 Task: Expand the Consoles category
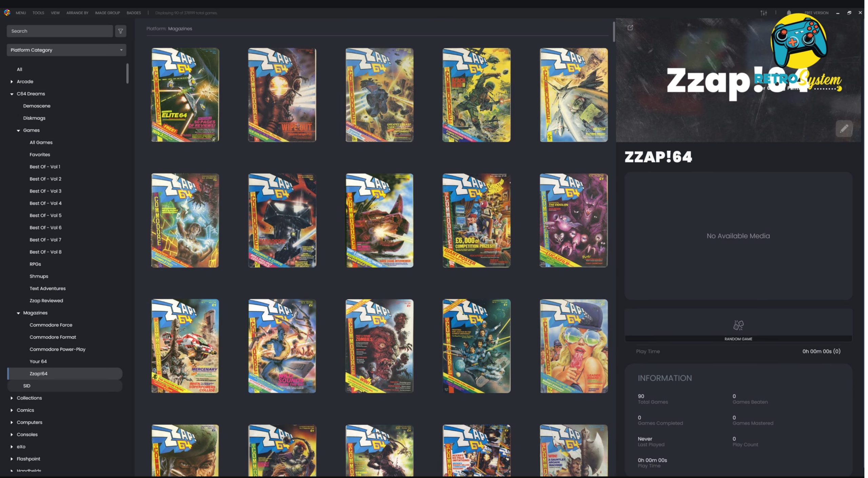[x=12, y=435]
